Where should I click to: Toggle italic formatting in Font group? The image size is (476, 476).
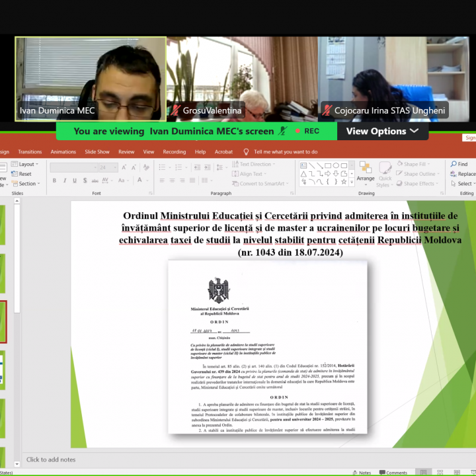tap(63, 180)
